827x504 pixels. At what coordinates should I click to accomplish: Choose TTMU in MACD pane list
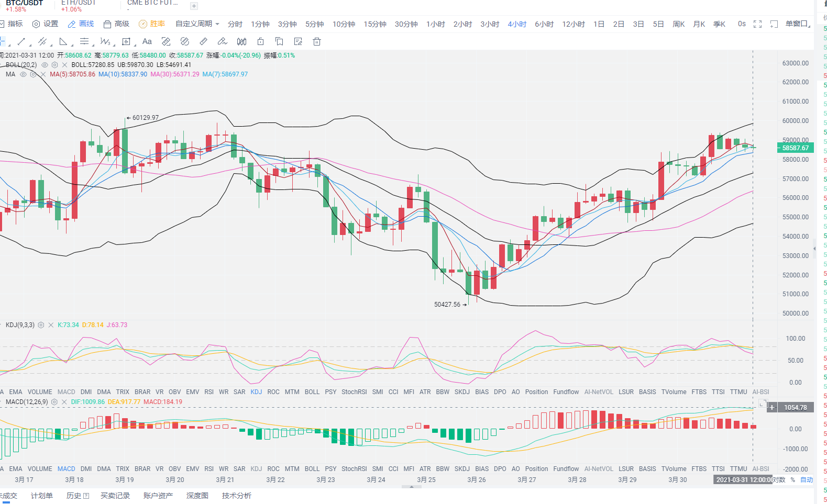738,469
